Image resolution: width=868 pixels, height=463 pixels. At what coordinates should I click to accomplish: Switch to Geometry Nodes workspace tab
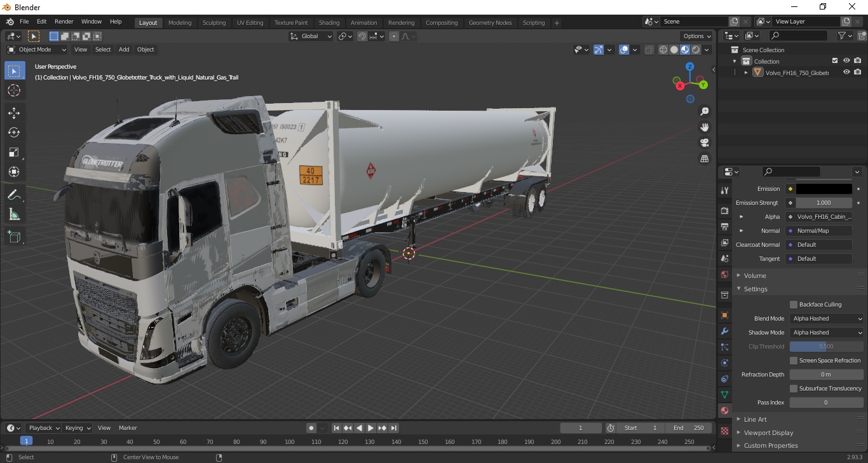pos(490,22)
